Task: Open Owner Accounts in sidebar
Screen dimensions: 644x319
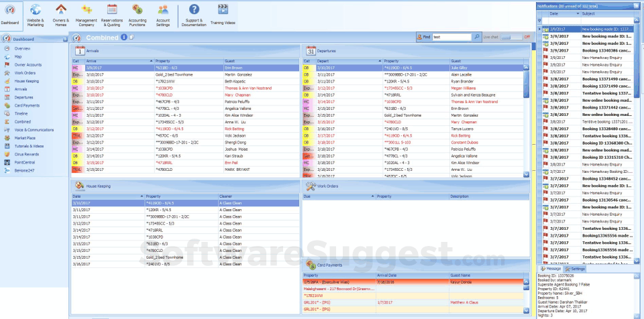Action: tap(28, 65)
